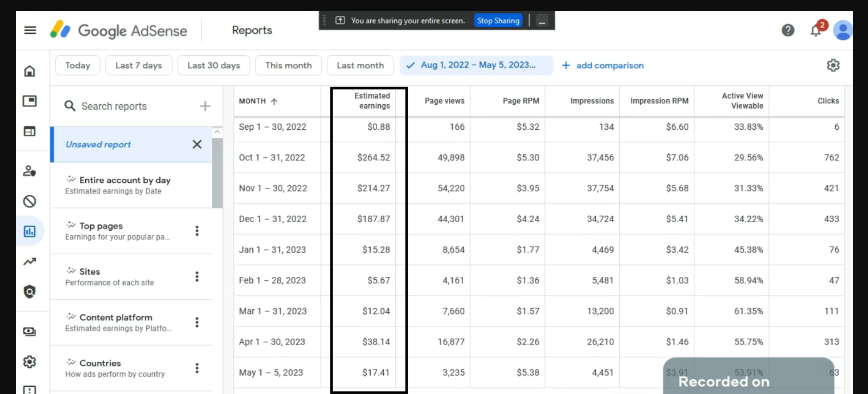Click Stop Sharing button

[x=498, y=21]
